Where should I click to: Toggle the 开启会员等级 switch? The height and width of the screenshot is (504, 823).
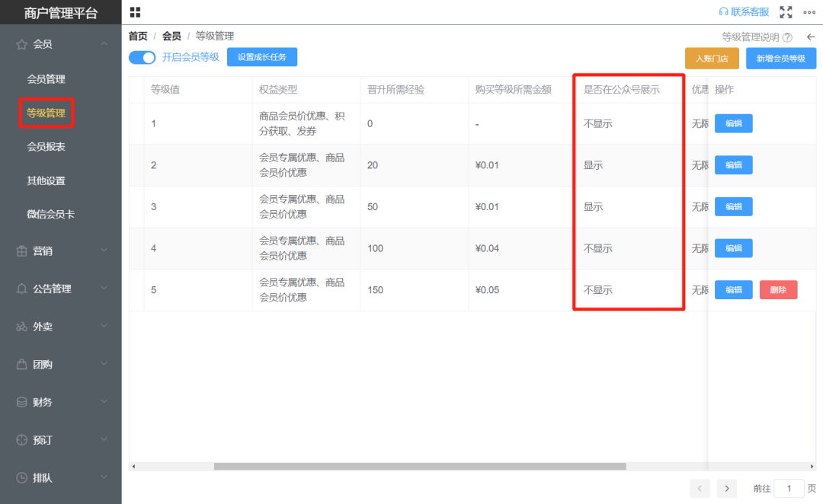143,57
